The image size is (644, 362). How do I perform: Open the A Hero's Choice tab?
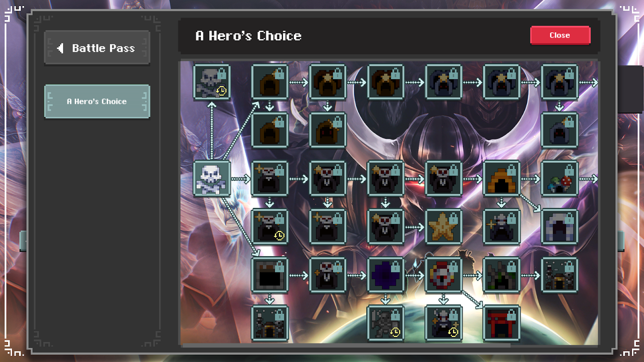97,101
